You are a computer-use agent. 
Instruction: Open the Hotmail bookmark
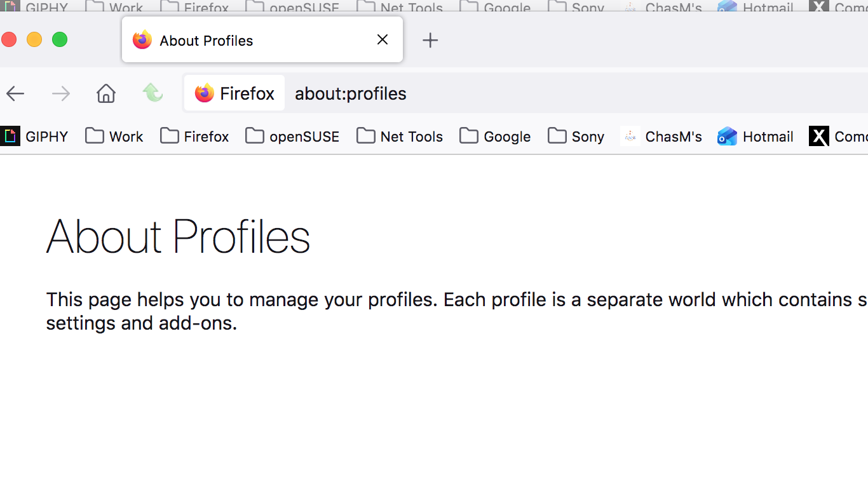pos(756,137)
